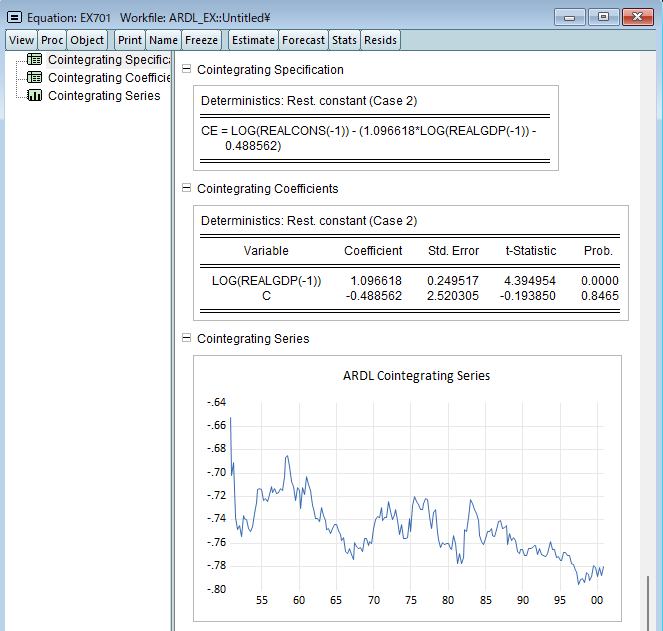Click the Estimate button
663x631 pixels.
(x=252, y=40)
